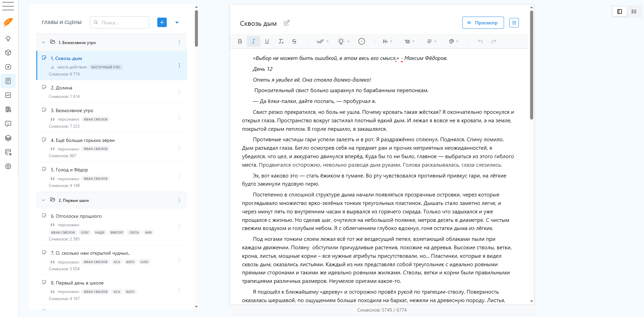Toggle bold formatting

(x=240, y=41)
